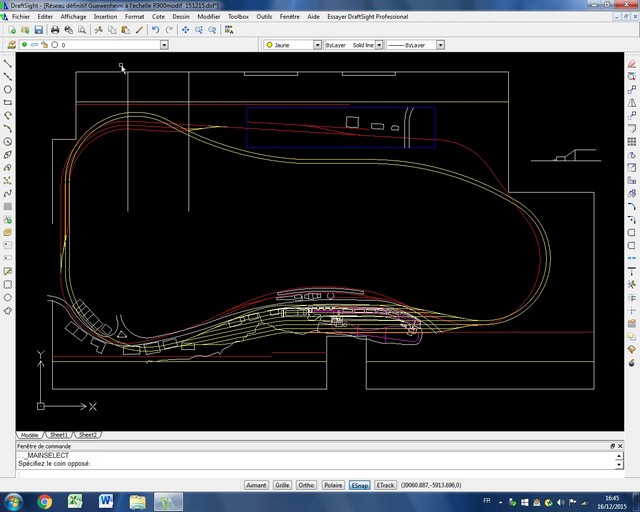Disable the ESnap toggle
The image size is (640, 512).
359,485
